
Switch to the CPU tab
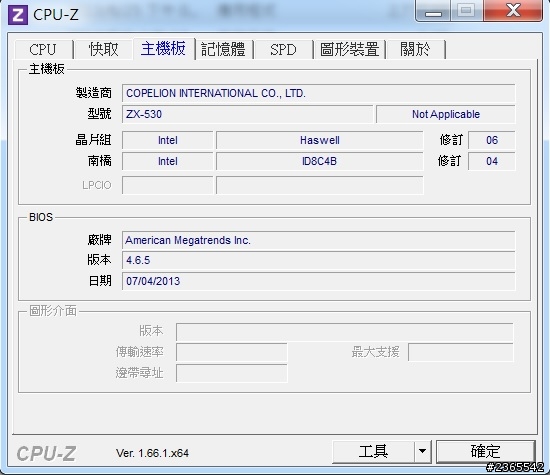tap(43, 49)
